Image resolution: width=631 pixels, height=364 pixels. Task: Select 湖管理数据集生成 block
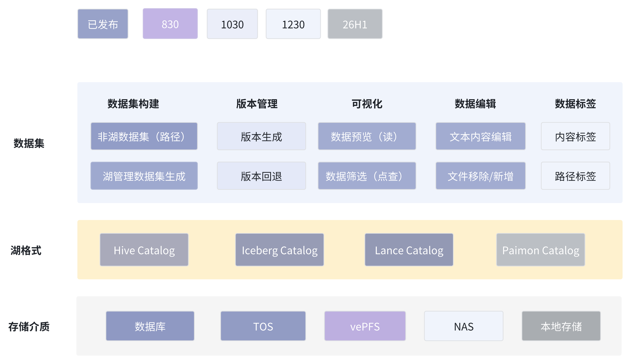point(144,176)
